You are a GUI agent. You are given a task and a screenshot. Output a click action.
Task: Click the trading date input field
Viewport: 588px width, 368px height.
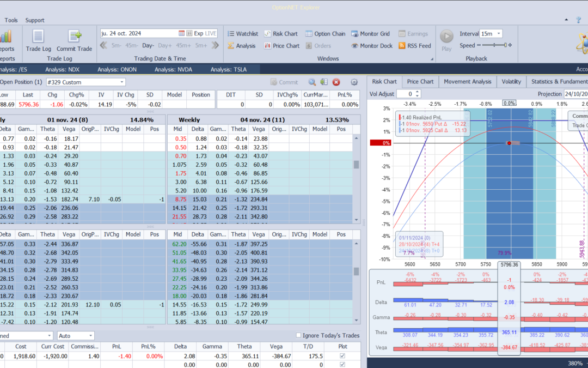139,33
